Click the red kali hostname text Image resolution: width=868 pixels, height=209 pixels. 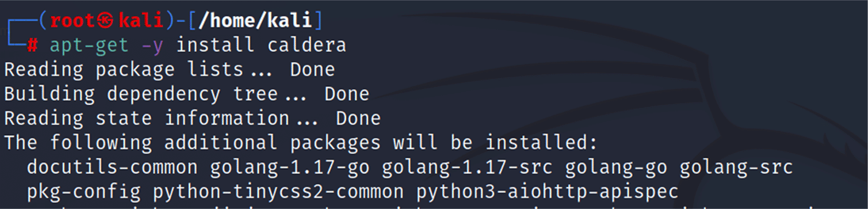[x=141, y=20]
